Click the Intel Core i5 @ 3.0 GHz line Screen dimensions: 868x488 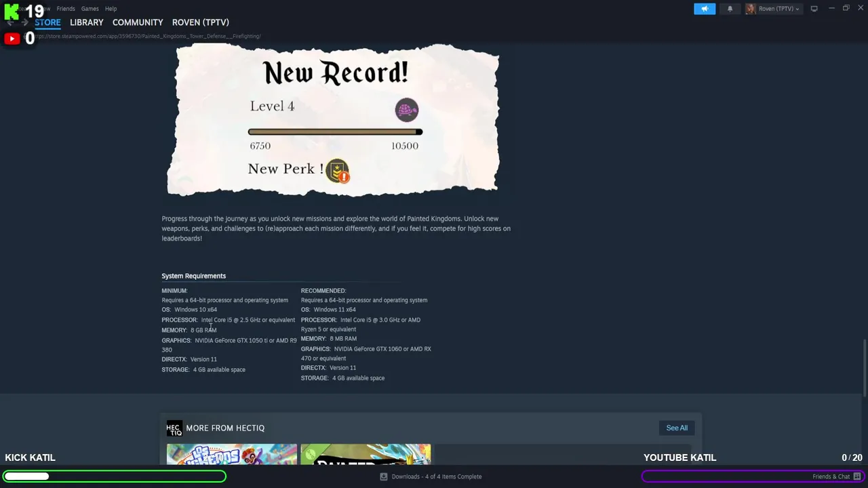point(361,325)
